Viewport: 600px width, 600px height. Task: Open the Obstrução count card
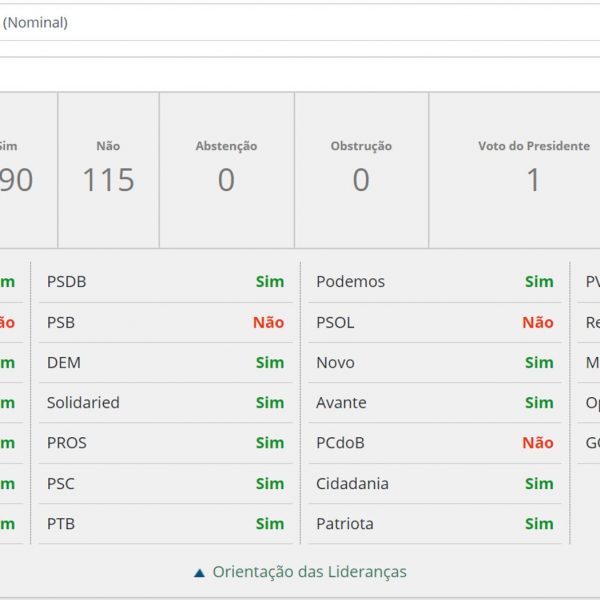click(x=361, y=170)
